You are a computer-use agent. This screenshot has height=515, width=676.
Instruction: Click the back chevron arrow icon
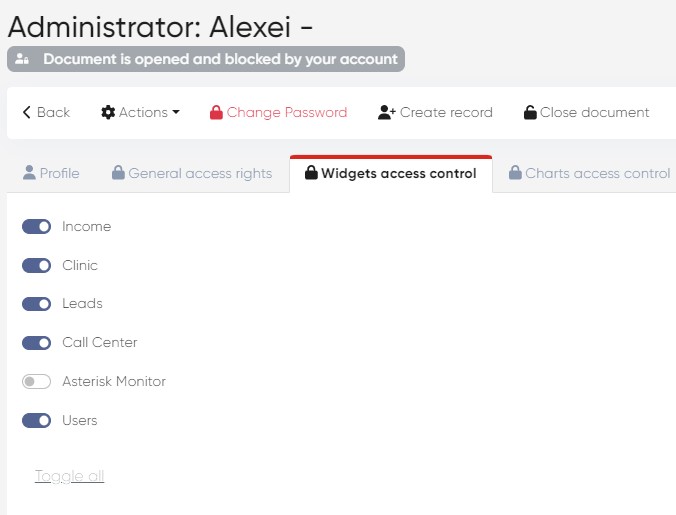click(27, 113)
